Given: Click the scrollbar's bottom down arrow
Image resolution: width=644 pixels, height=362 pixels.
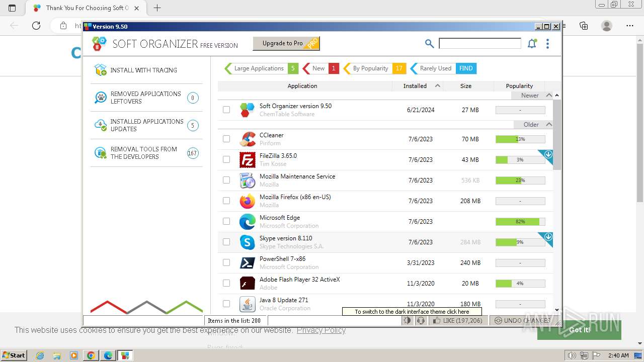Looking at the screenshot, I should 557,310.
